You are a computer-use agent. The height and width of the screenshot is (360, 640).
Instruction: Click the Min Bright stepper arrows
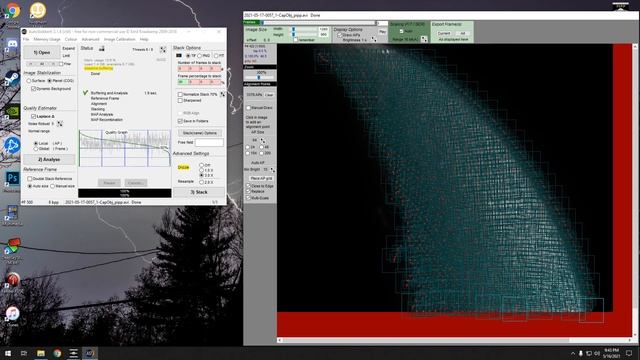pyautogui.click(x=273, y=170)
